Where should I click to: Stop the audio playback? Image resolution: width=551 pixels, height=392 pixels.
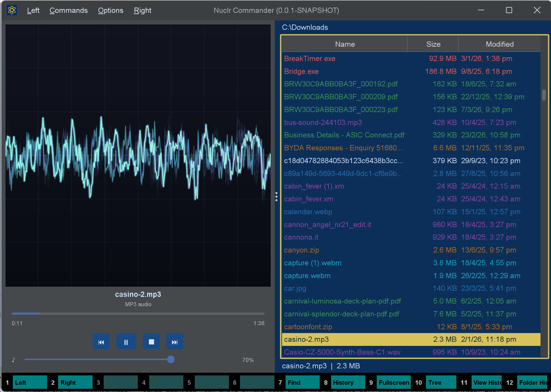151,342
